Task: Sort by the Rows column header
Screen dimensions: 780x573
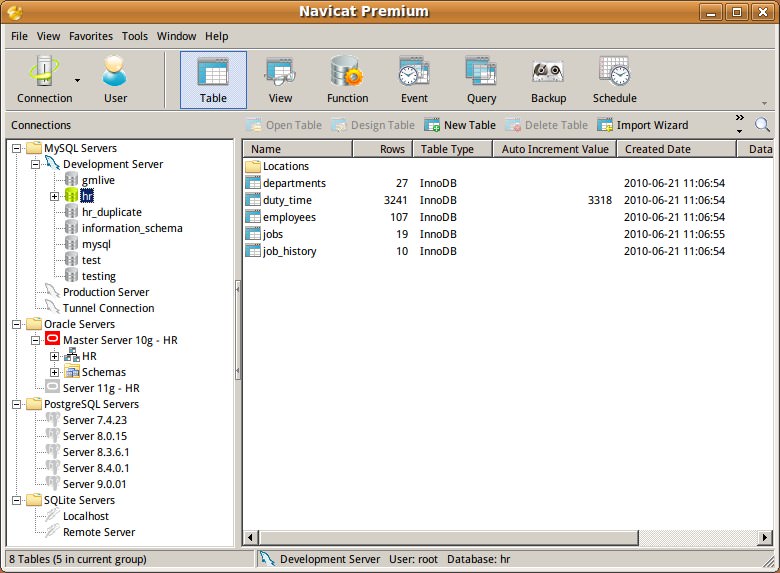Action: (x=382, y=149)
